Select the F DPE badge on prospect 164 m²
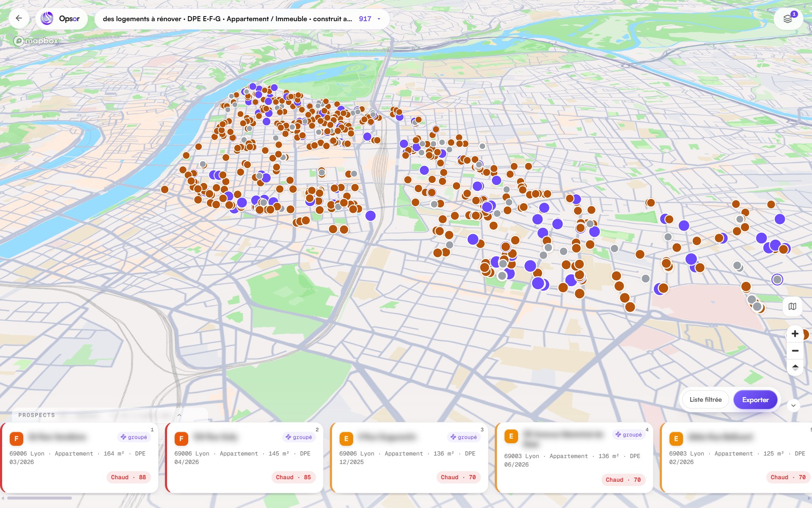Image resolution: width=812 pixels, height=508 pixels. pos(16,439)
